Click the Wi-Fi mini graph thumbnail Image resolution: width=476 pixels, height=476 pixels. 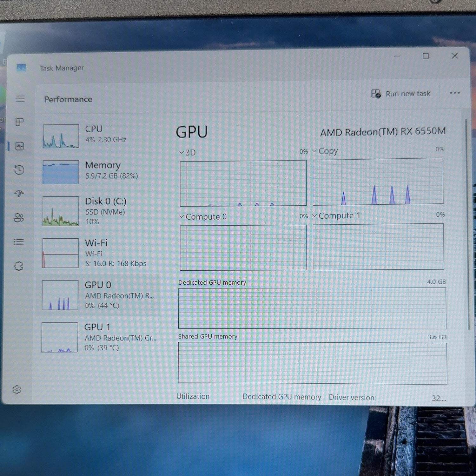(x=60, y=253)
